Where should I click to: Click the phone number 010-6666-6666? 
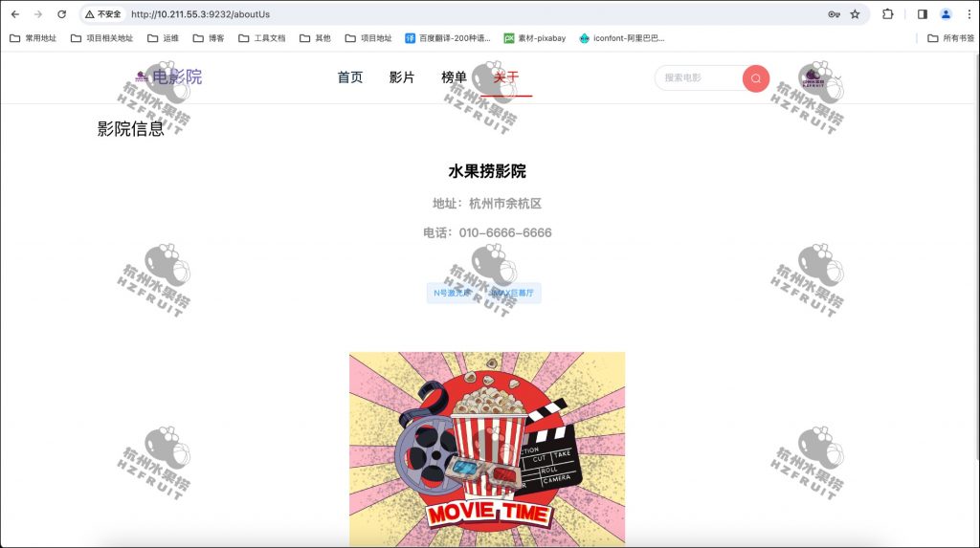pyautogui.click(x=505, y=232)
